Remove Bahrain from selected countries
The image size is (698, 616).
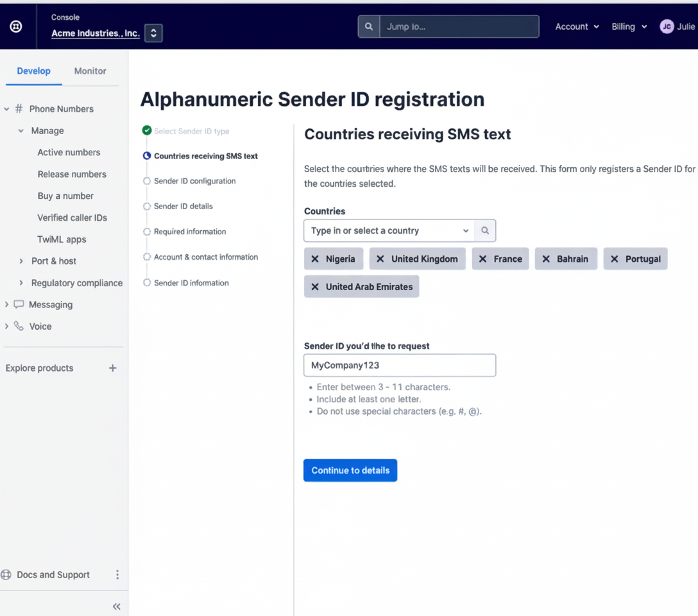tap(546, 259)
